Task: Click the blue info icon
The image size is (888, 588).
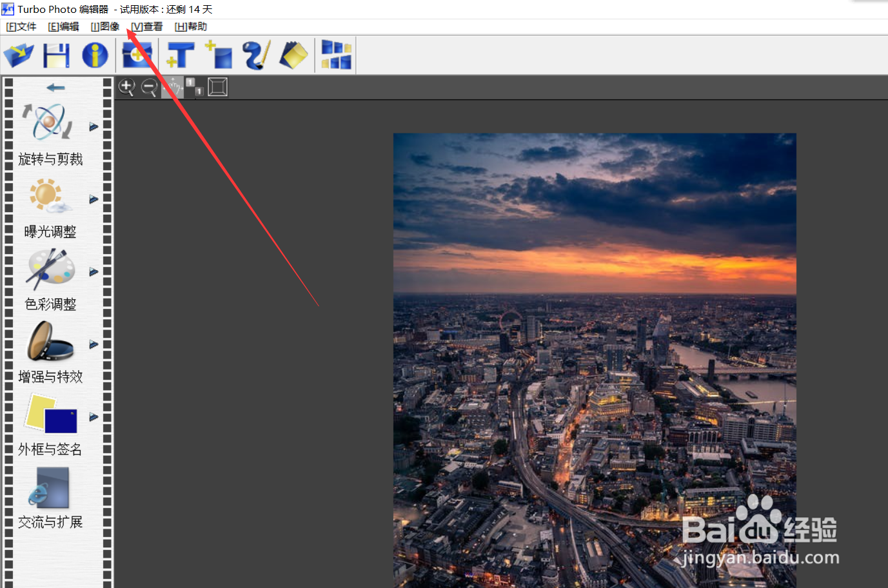Action: 95,55
